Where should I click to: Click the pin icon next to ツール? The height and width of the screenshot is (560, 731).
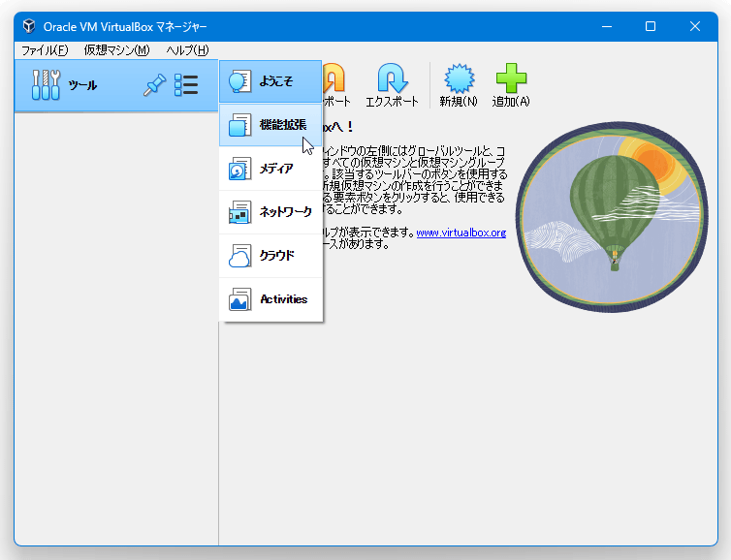[x=154, y=85]
